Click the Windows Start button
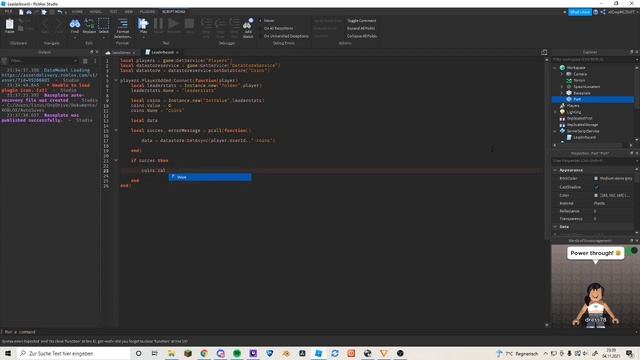640x360 pixels. (8, 353)
